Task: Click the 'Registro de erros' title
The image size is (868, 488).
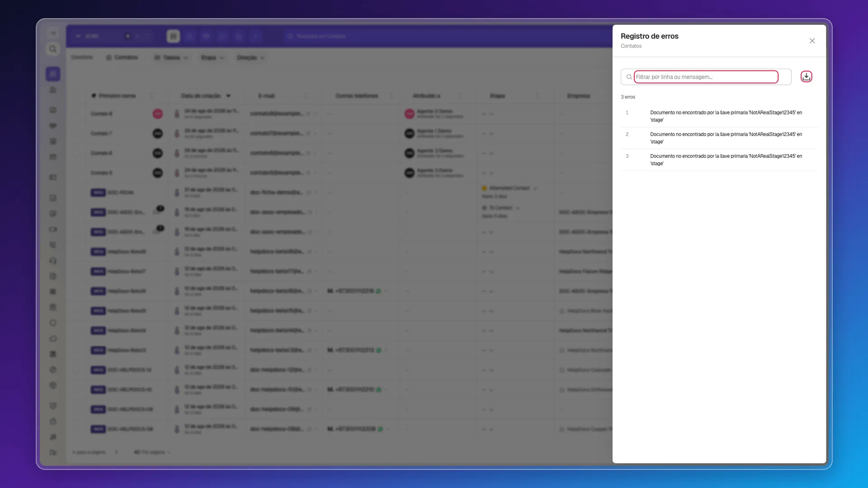Action: pos(649,36)
